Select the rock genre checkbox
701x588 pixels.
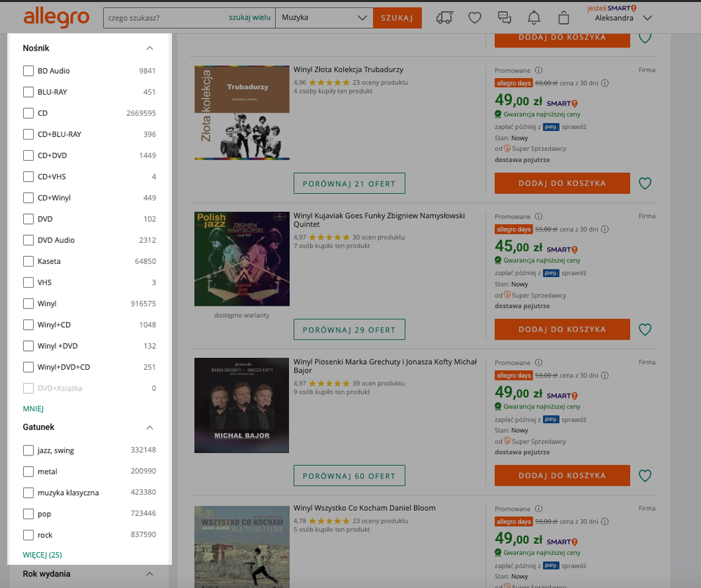point(28,535)
